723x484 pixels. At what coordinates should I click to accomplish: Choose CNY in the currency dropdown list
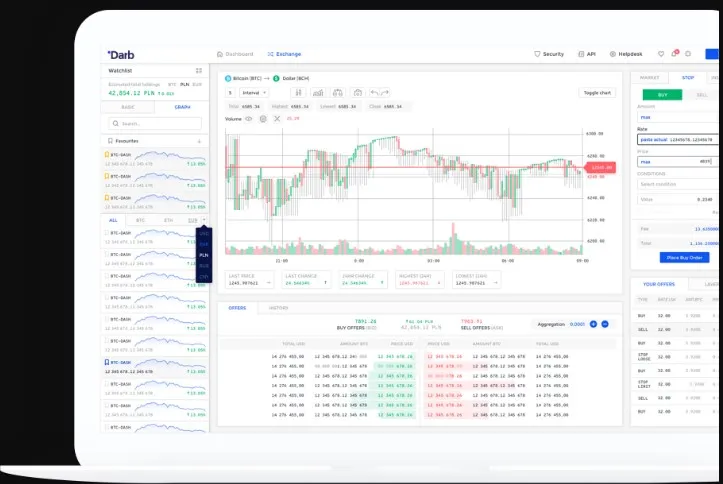pyautogui.click(x=204, y=277)
